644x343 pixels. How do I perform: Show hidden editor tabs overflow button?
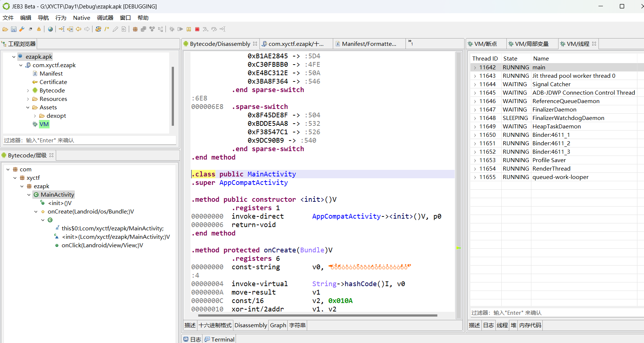[411, 43]
